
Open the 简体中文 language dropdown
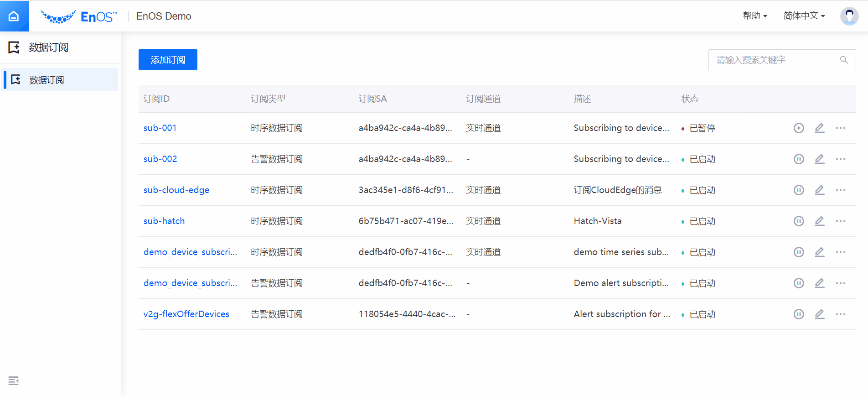(x=804, y=16)
